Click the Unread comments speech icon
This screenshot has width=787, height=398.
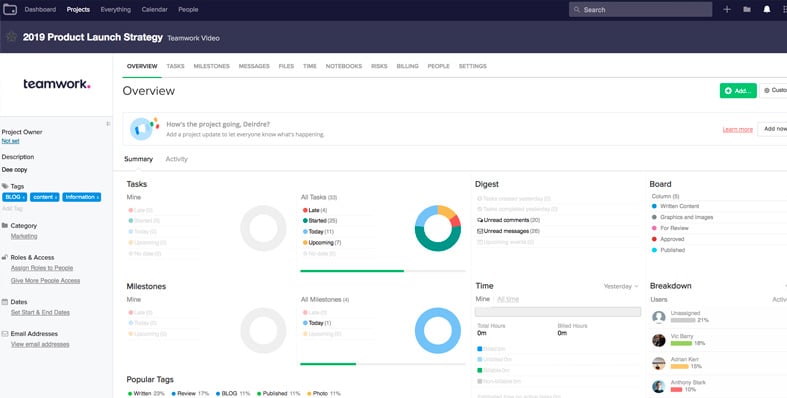[x=480, y=220]
